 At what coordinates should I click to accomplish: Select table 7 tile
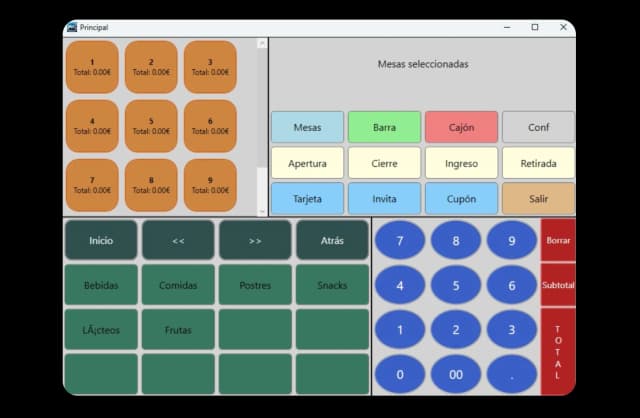pyautogui.click(x=92, y=185)
